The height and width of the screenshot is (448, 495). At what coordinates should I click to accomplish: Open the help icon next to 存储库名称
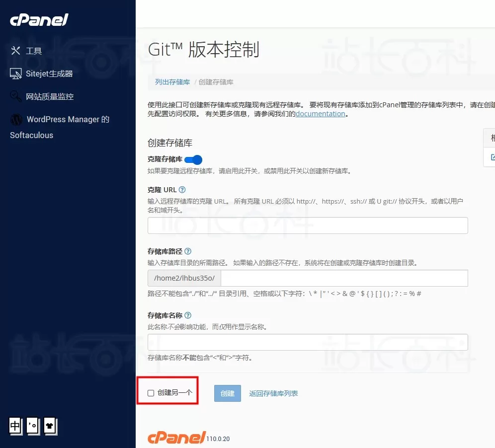(187, 315)
